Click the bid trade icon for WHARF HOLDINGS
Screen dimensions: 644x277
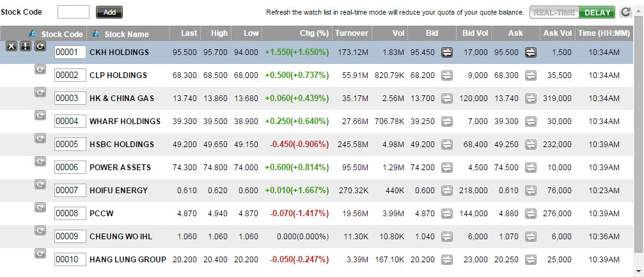click(447, 122)
